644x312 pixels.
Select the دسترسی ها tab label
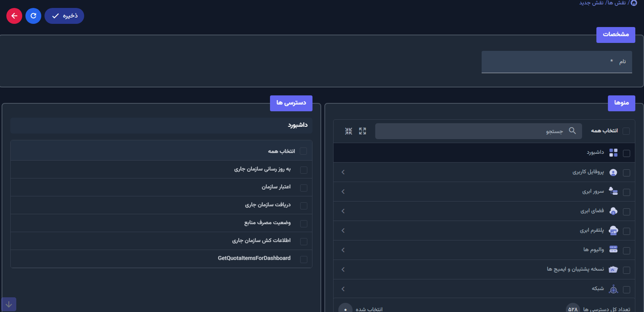click(x=291, y=103)
